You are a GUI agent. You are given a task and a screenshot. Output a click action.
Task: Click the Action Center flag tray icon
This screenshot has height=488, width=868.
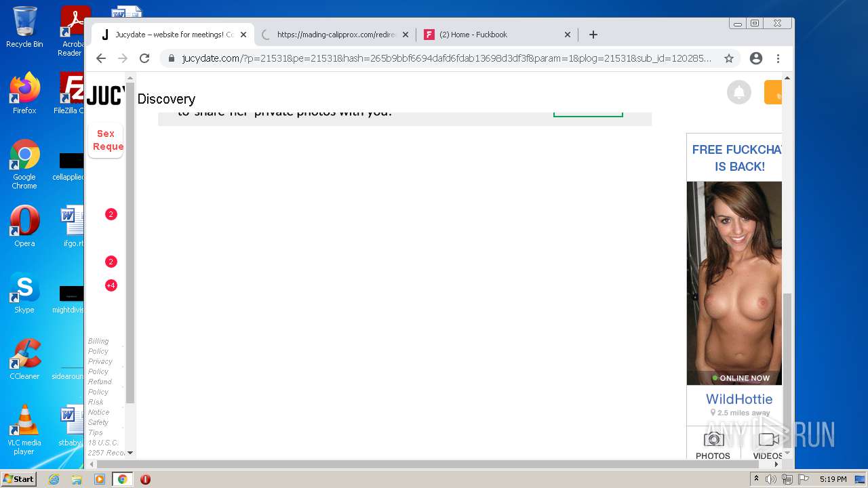tap(804, 479)
